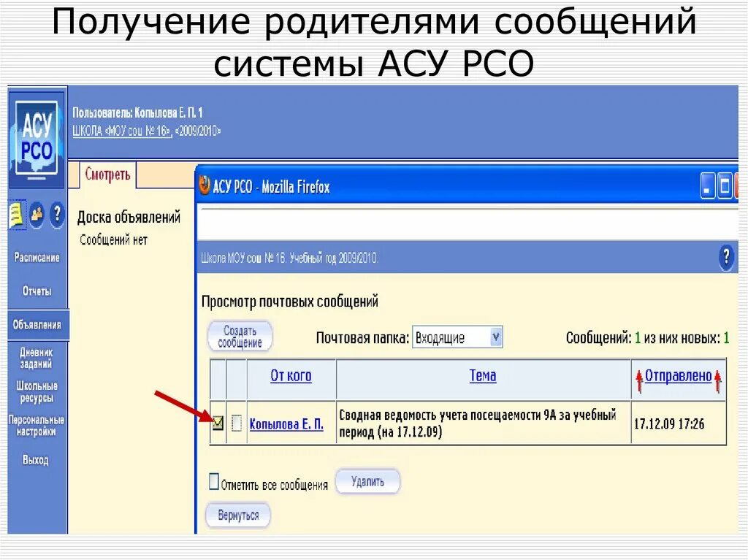Tick the checkbox in Копылова Е. П. row
The height and width of the screenshot is (560, 748).
pyautogui.click(x=237, y=423)
